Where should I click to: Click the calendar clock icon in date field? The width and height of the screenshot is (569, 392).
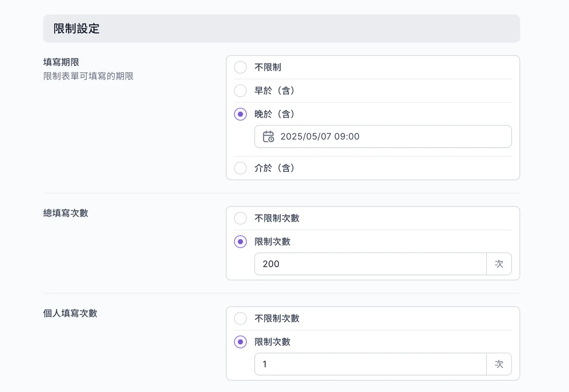click(x=268, y=136)
